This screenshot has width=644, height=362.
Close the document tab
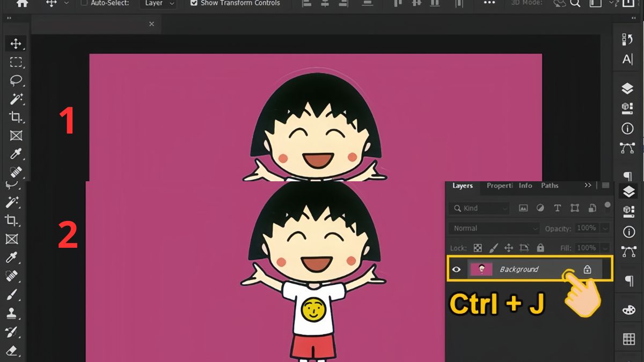[152, 24]
